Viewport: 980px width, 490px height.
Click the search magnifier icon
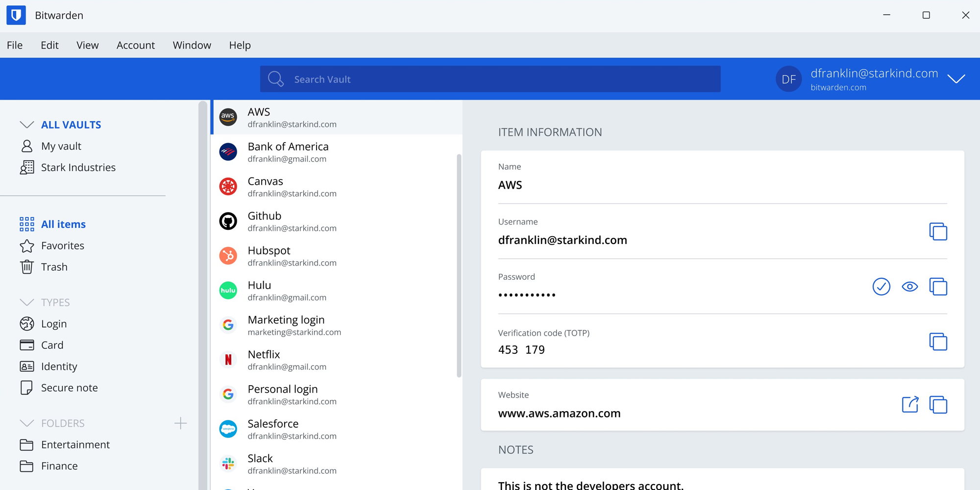pos(276,79)
